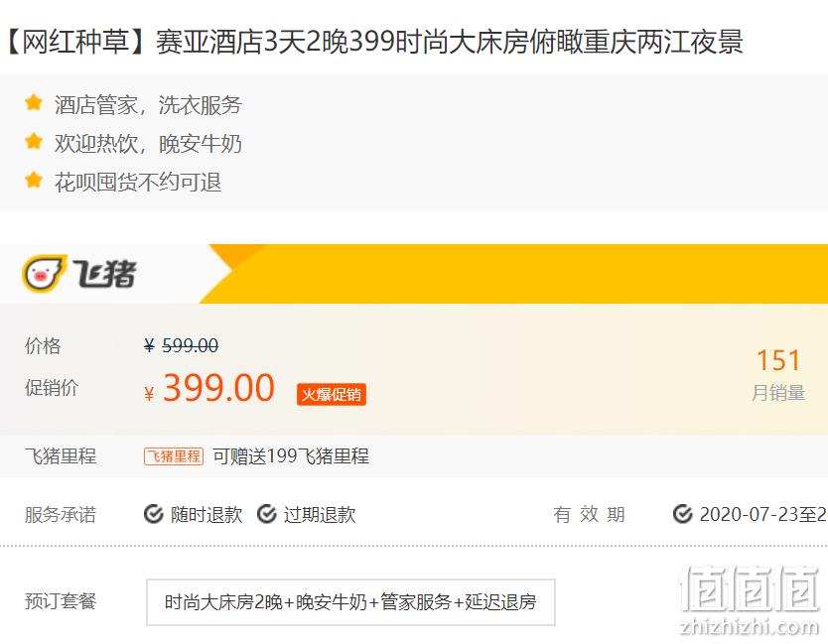Click the star beside 花呗囤货不约可退
Screen dimensions: 828x644
tap(34, 180)
